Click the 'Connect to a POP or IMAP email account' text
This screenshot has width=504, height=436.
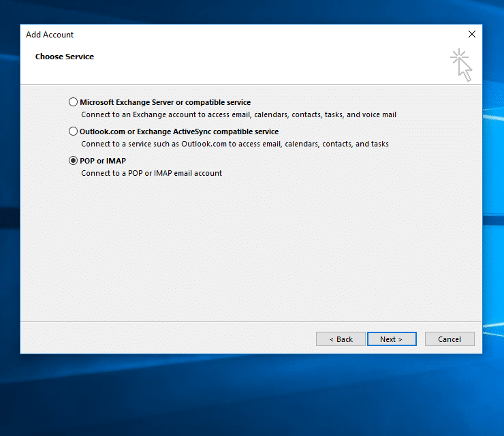(x=151, y=173)
